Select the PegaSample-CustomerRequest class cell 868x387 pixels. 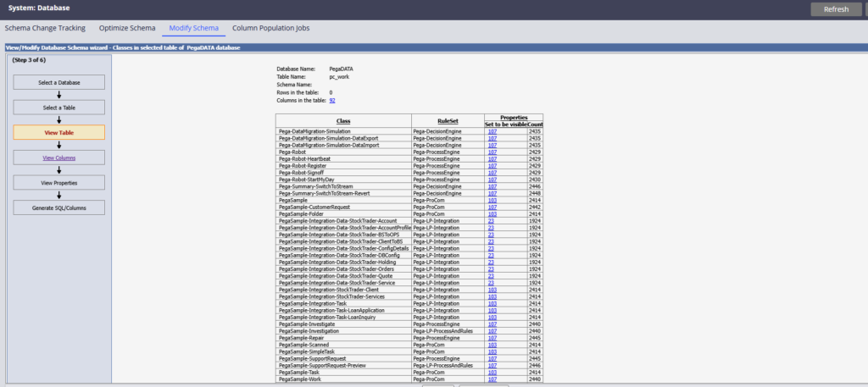[343, 207]
